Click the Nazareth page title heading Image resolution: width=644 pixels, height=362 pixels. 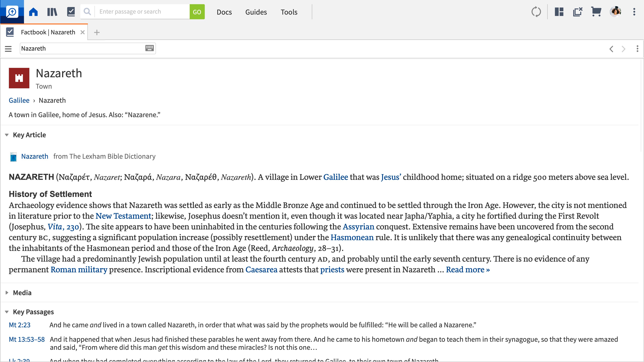59,73
